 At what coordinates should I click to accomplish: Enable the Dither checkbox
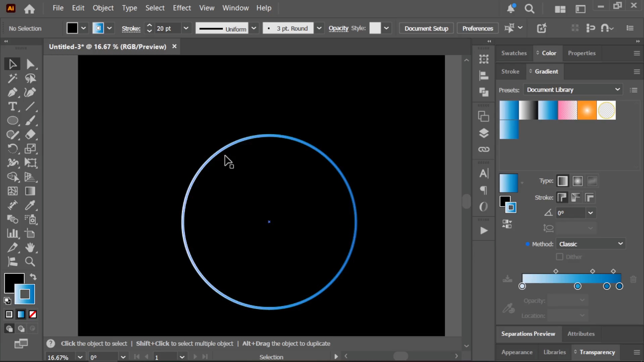click(559, 257)
